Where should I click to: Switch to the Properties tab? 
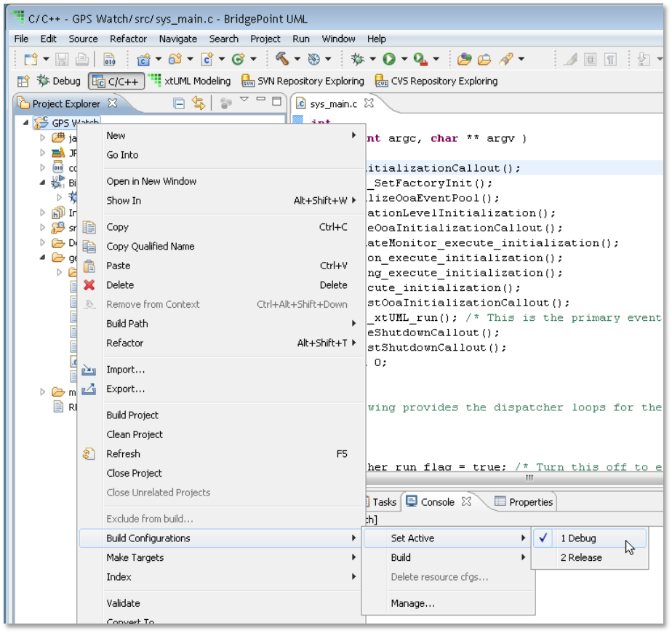[524, 501]
